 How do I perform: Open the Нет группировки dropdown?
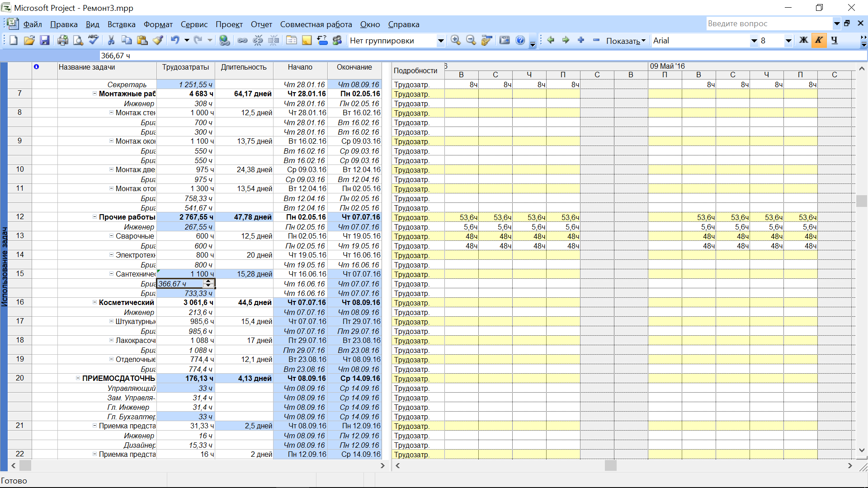coord(440,41)
